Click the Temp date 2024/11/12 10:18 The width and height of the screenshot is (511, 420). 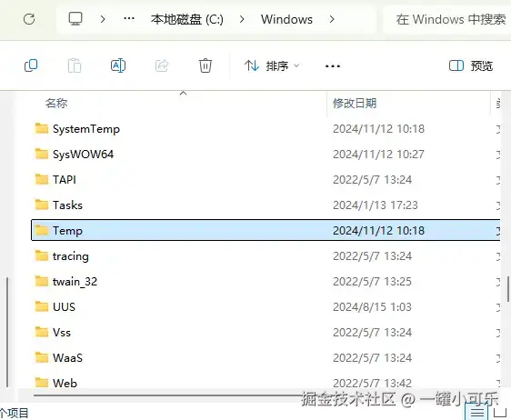pyautogui.click(x=378, y=231)
